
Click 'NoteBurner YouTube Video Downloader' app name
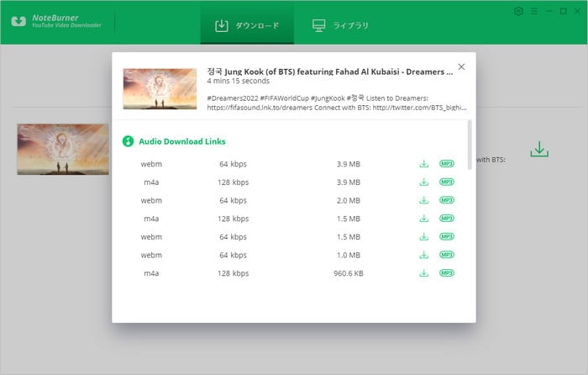[x=66, y=21]
